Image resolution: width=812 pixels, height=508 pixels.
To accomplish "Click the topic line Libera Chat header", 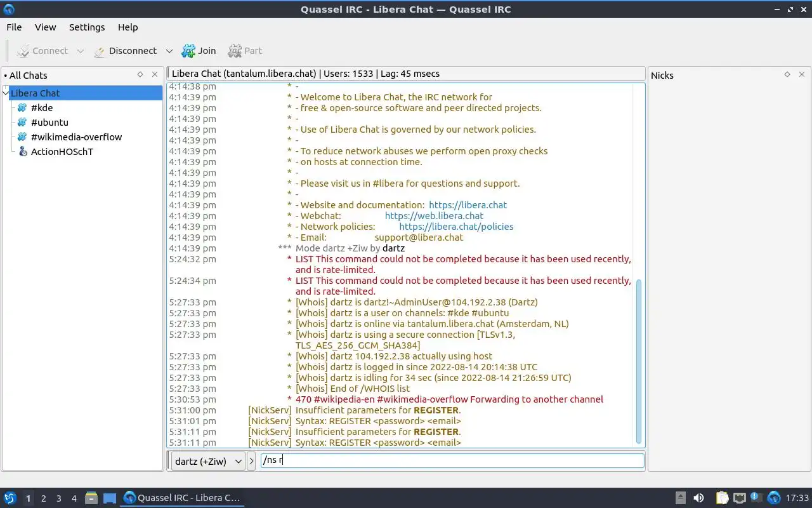I will 406,74.
